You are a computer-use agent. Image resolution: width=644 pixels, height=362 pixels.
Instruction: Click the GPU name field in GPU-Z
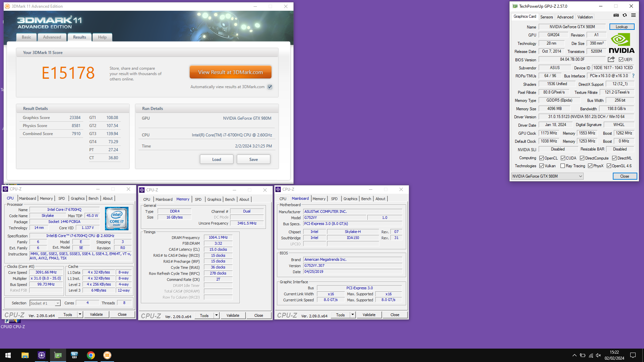[x=572, y=27]
